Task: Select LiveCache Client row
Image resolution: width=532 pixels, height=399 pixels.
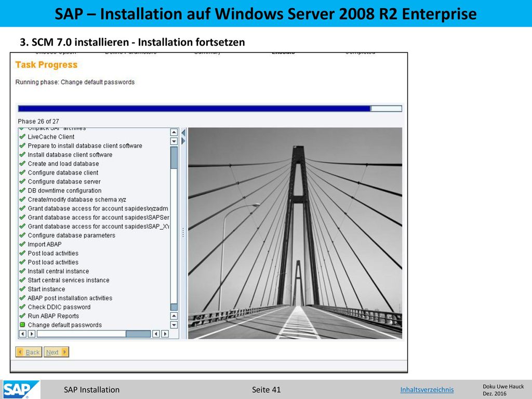Action: [x=51, y=137]
